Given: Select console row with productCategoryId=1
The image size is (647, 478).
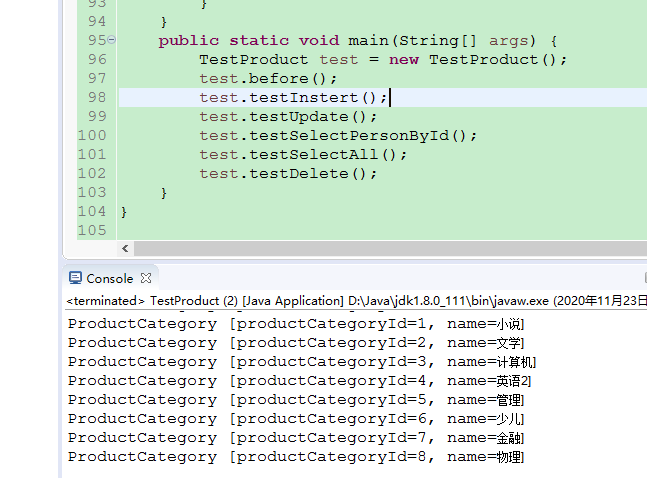Looking at the screenshot, I should click(x=296, y=324).
